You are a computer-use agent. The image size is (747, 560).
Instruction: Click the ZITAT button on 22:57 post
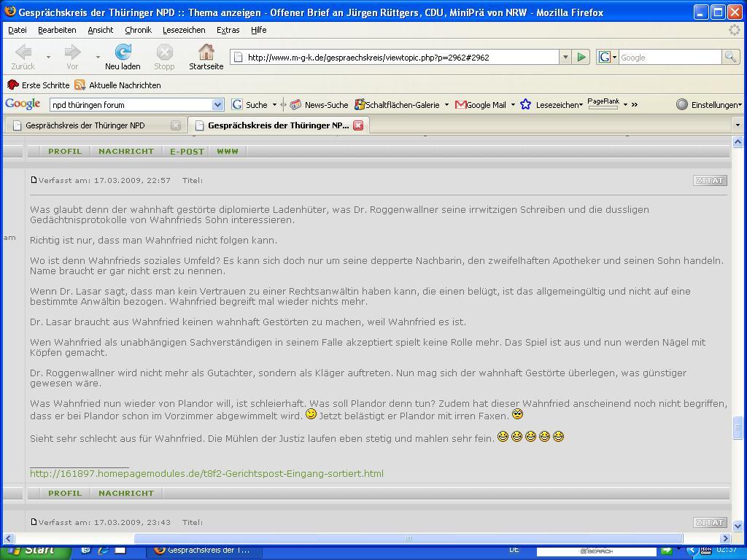[710, 180]
